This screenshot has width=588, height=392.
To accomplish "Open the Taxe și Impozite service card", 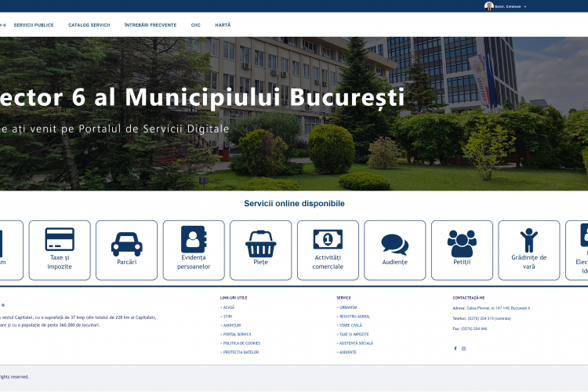I will pos(60,250).
